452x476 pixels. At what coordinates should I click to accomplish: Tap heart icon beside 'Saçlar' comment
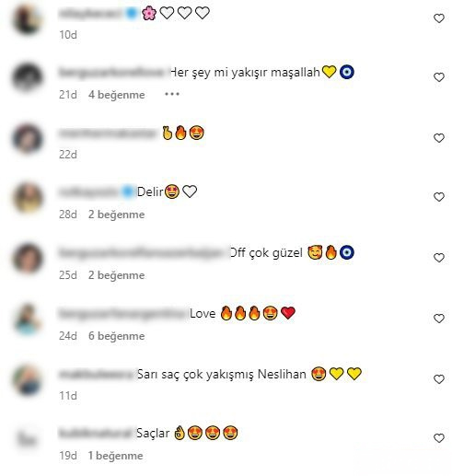click(439, 438)
